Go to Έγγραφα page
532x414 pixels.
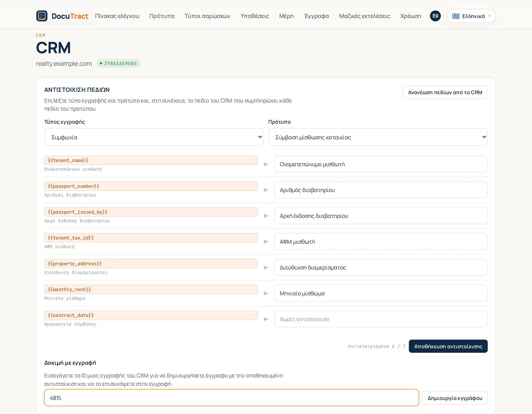click(316, 16)
